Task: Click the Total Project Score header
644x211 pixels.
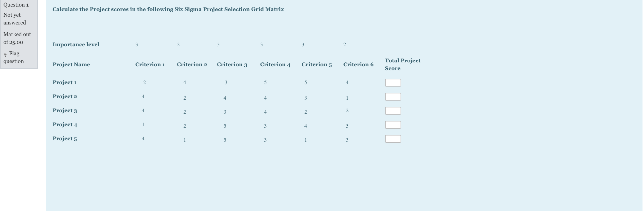Action: [x=402, y=64]
